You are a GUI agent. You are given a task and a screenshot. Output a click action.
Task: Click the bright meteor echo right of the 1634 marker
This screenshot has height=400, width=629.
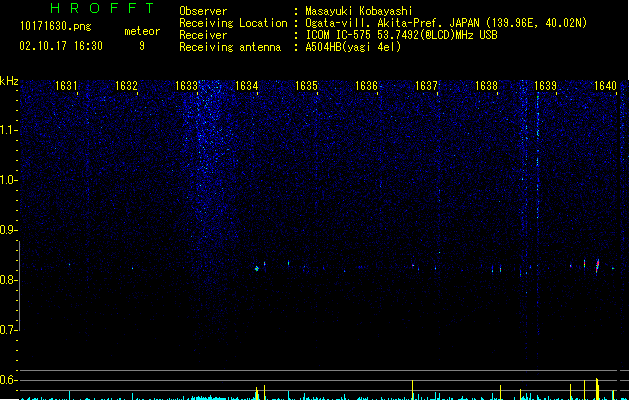257,268
